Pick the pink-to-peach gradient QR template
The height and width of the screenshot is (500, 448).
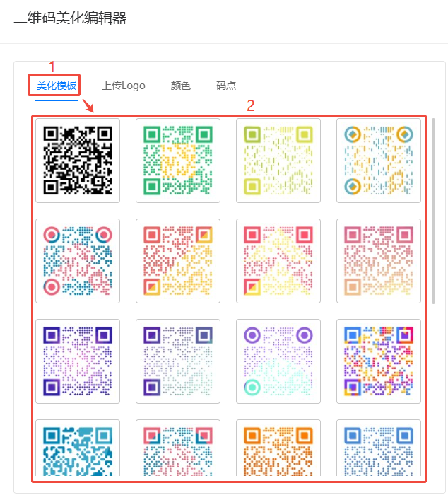379,261
